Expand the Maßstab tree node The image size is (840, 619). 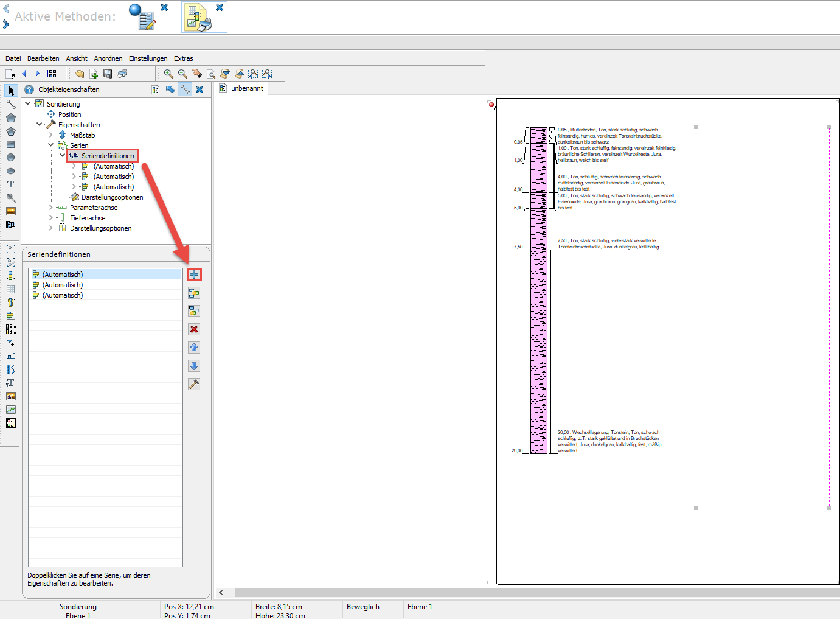click(51, 135)
